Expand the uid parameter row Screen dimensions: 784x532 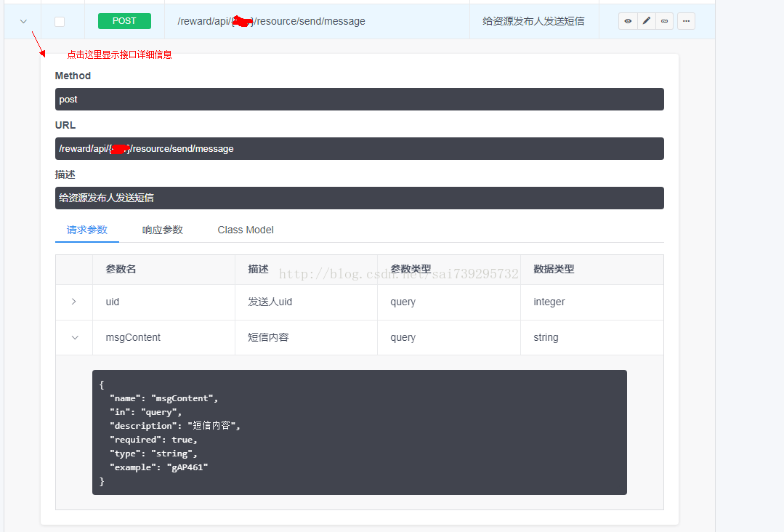coord(74,302)
